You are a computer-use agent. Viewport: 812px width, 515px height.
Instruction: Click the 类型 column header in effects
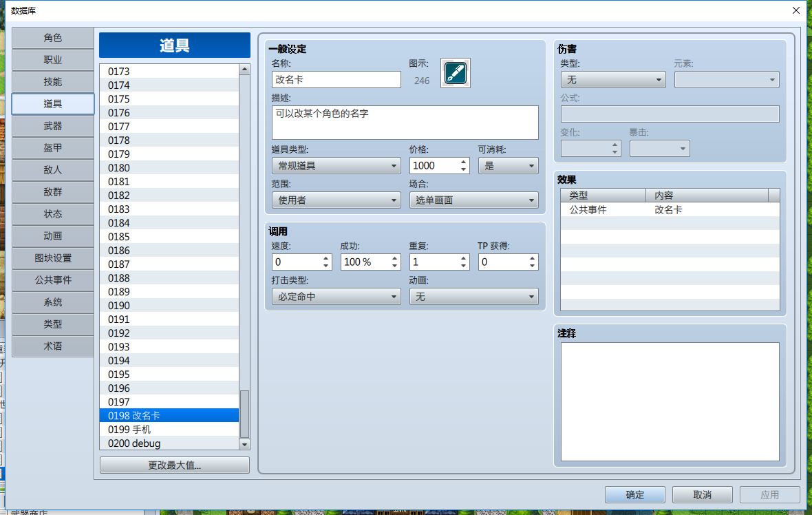pos(603,196)
